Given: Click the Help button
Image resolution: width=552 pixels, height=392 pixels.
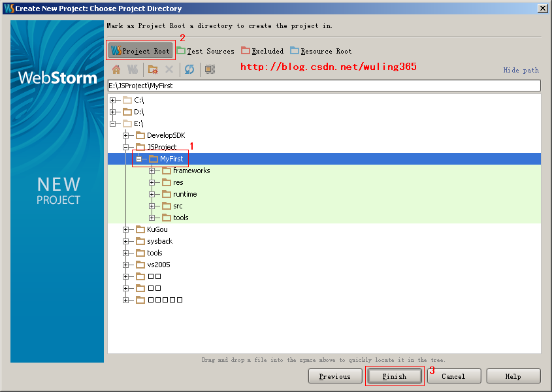Looking at the screenshot, I should tap(513, 376).
